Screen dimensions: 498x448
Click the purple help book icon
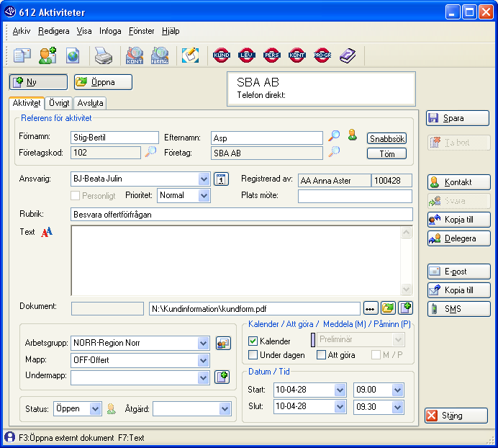coord(348,55)
